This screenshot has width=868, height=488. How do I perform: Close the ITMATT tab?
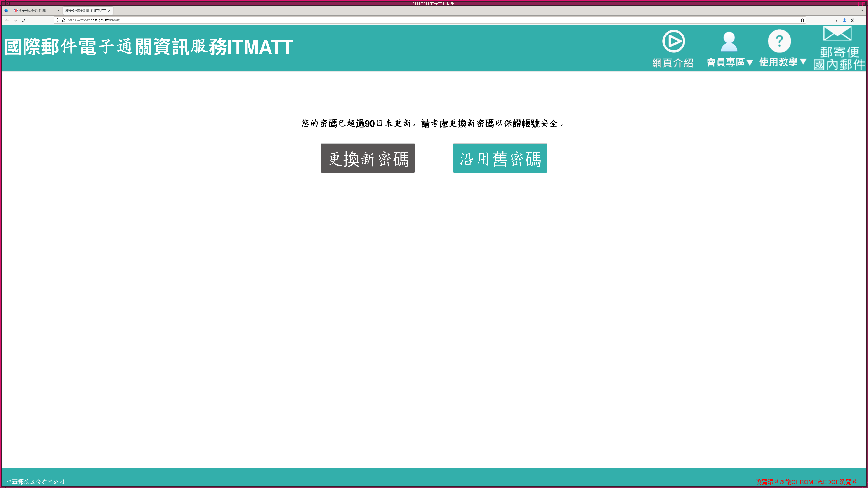pos(109,11)
